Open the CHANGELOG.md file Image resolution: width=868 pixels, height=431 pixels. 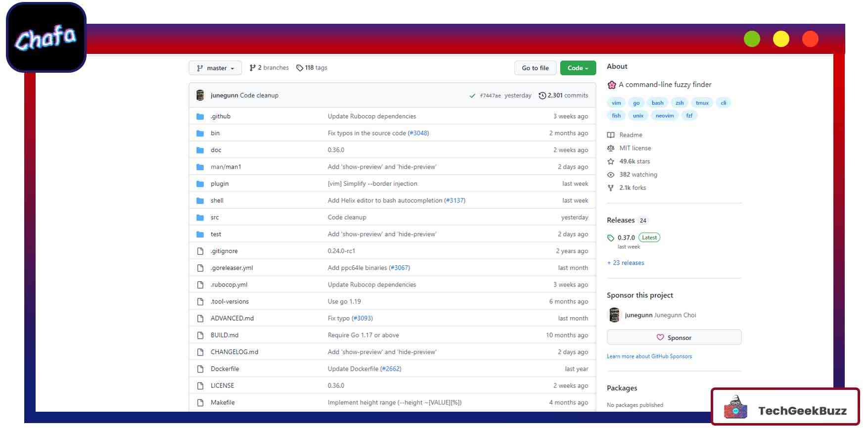pos(234,352)
